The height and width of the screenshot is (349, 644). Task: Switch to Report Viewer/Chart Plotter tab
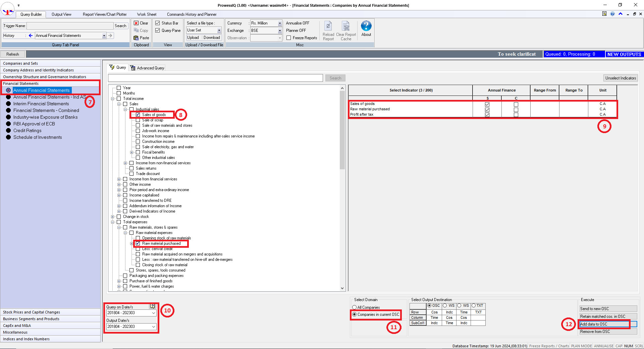pos(105,14)
